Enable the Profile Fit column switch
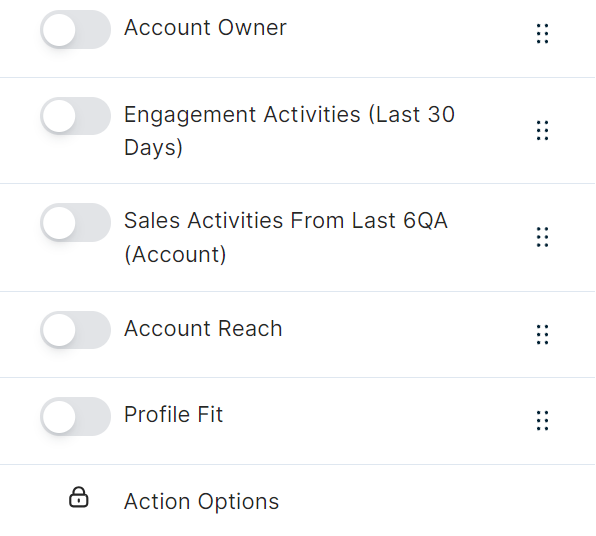 pyautogui.click(x=76, y=416)
